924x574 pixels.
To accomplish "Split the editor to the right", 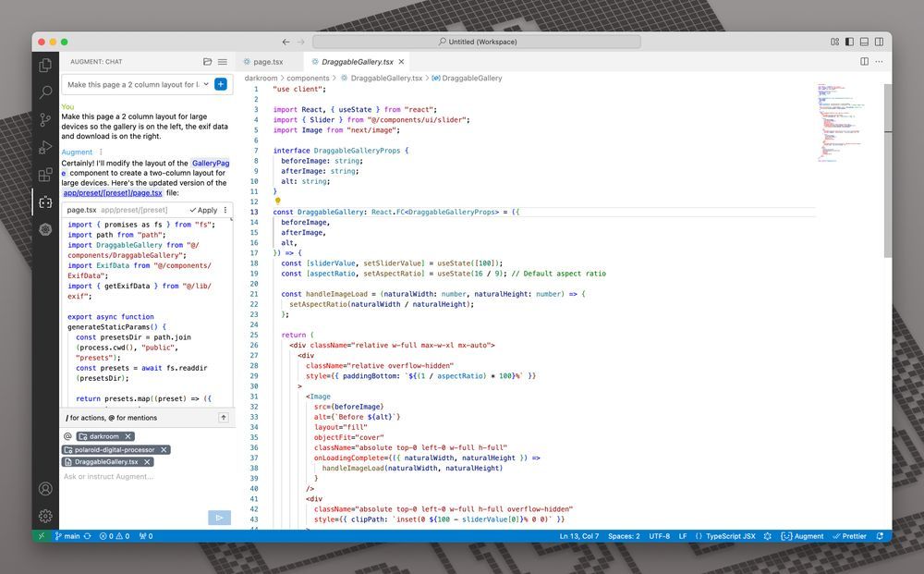I will [x=865, y=61].
